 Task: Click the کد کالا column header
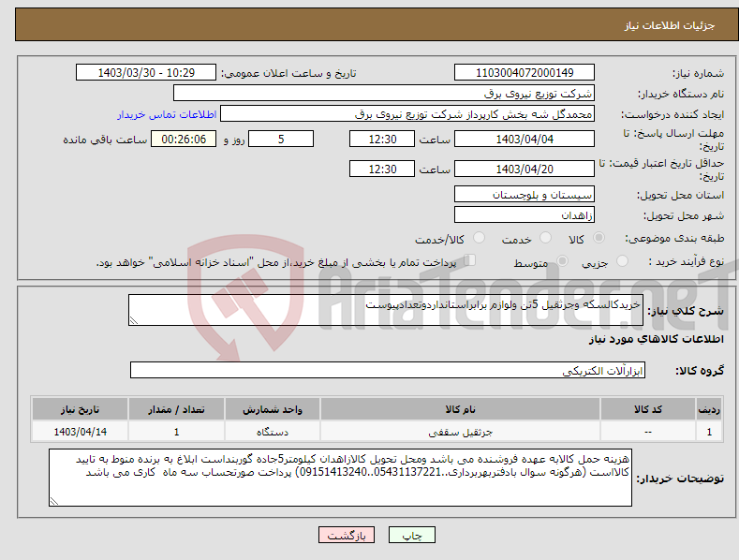point(648,409)
